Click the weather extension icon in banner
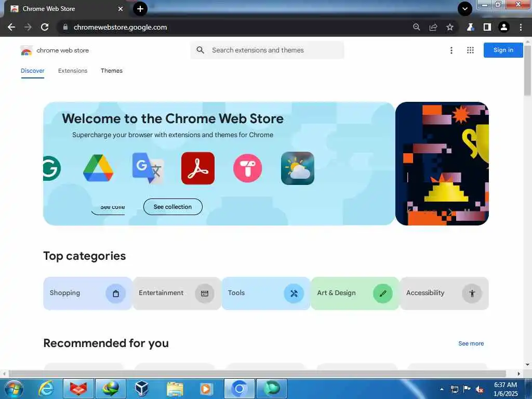 298,168
